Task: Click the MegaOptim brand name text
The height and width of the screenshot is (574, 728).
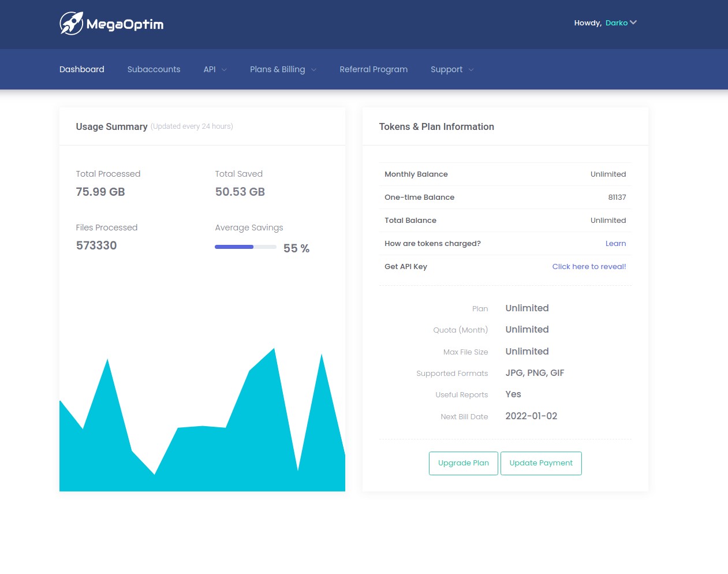Action: tap(125, 24)
